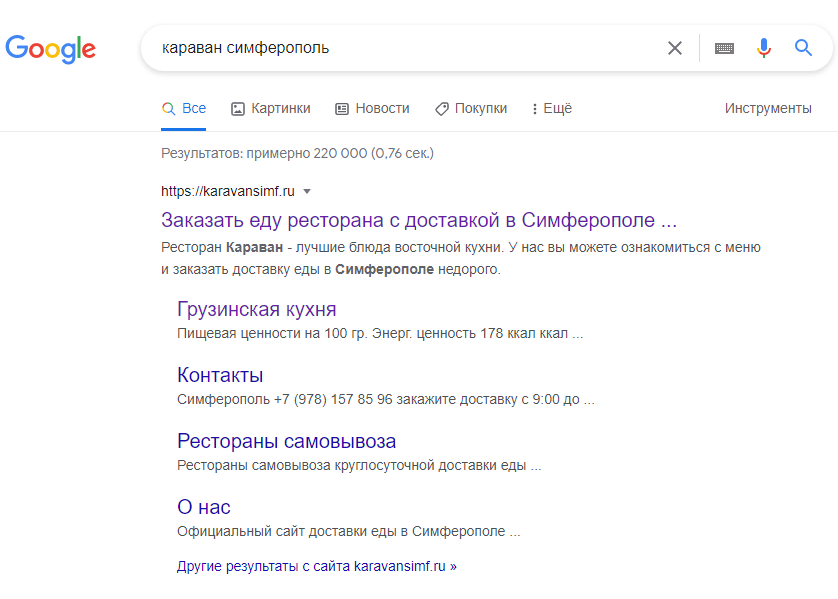
Task: Open the on-screen keyboard icon
Action: tap(724, 48)
